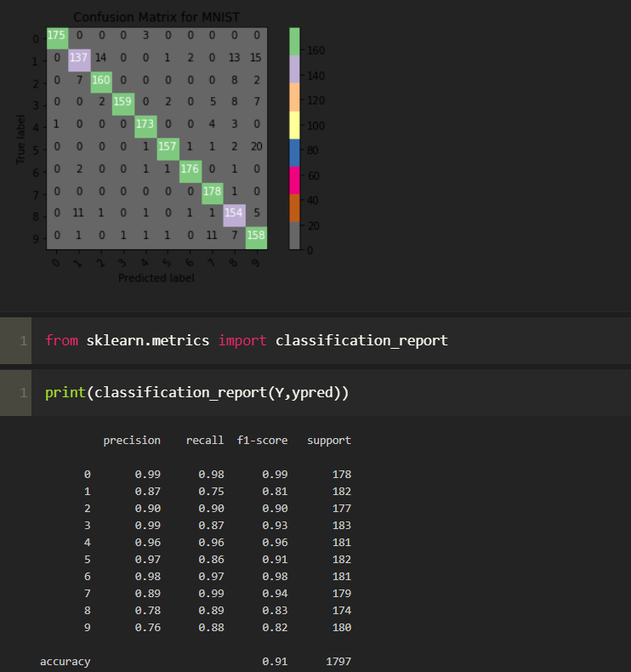The width and height of the screenshot is (631, 672).
Task: Click f1-score value 0.94 for class 7
Action: coord(275,594)
